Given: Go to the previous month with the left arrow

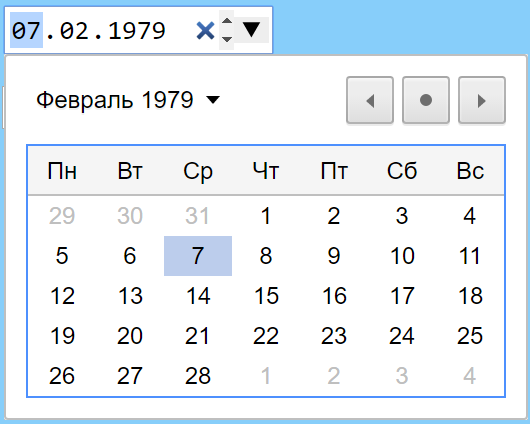Looking at the screenshot, I should tap(370, 100).
